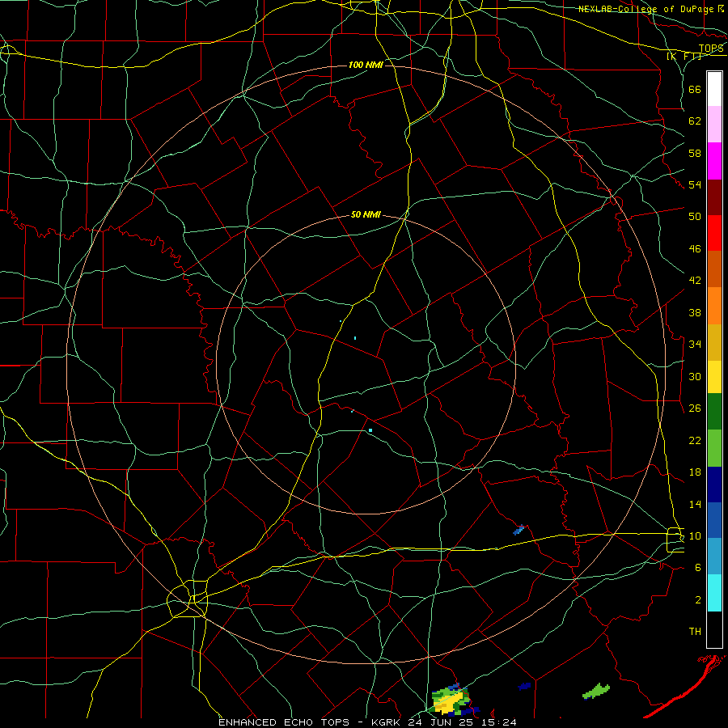Select the light green legend swatch
Viewport: 728px width, 728px height.
(x=714, y=448)
